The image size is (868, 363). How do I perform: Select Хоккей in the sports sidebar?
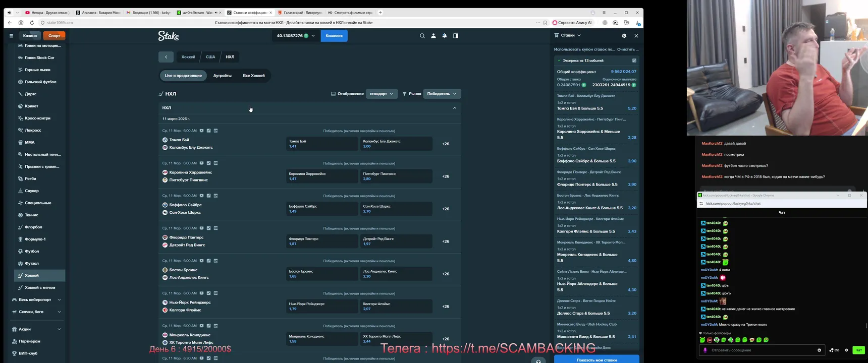click(39, 275)
